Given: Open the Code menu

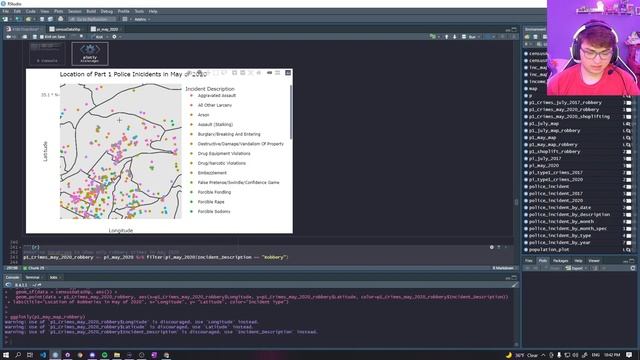Looking at the screenshot, I should pos(31,11).
